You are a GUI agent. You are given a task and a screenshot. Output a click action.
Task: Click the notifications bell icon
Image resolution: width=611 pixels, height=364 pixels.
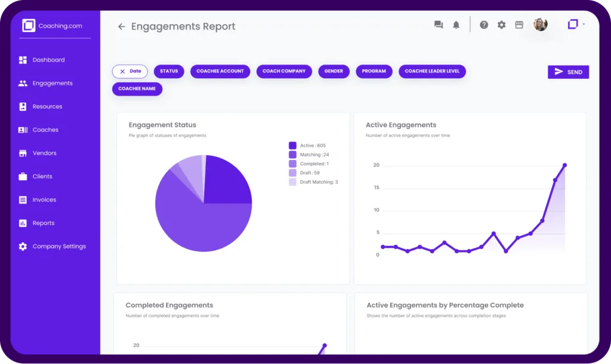[x=456, y=24]
